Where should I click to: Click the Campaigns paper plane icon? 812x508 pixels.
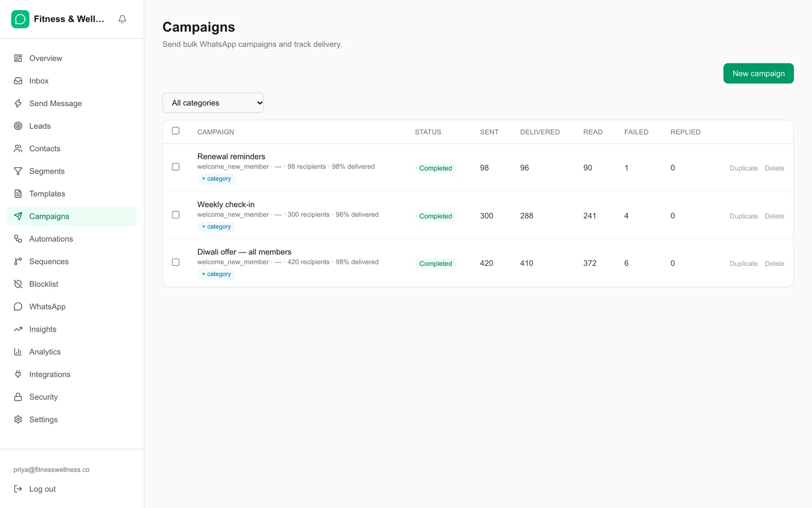click(18, 216)
